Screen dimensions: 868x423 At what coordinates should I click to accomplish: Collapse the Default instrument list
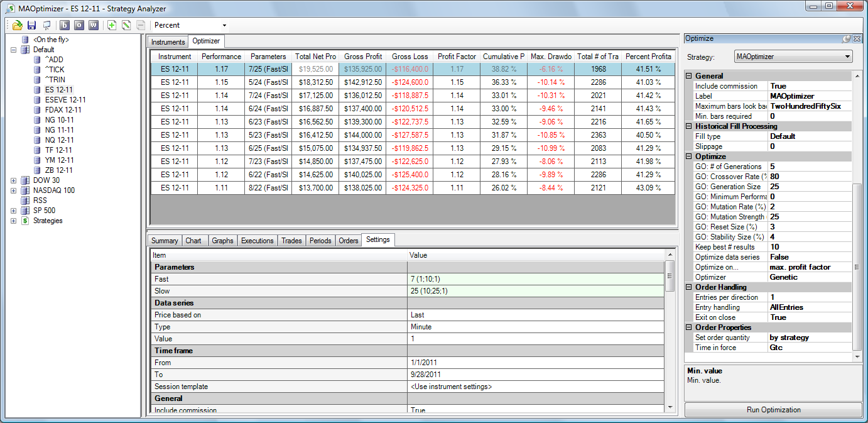click(x=14, y=50)
